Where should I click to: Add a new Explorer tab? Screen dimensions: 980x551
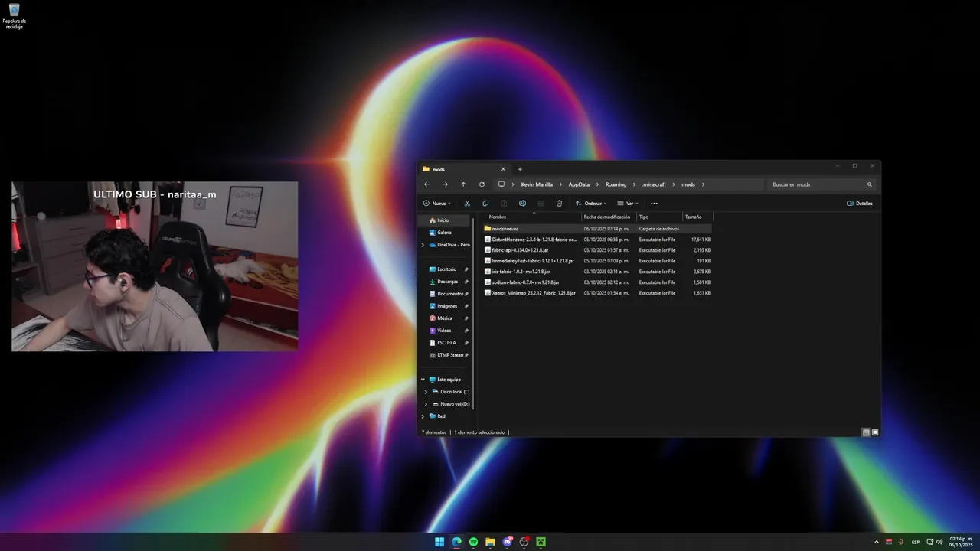[520, 169]
